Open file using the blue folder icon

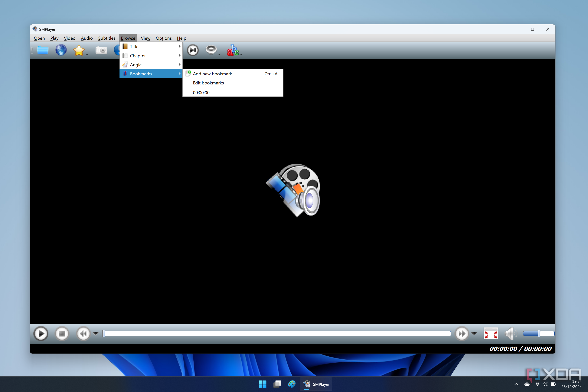43,50
